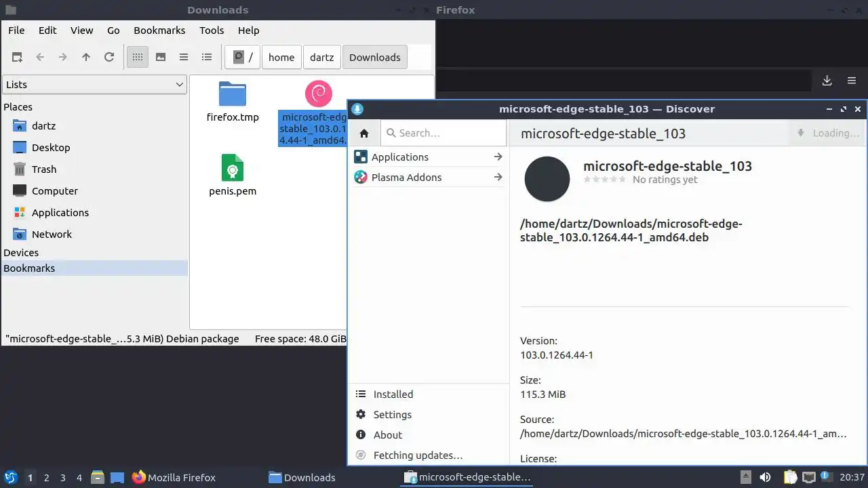The height and width of the screenshot is (488, 868).
Task: Click the star ratings in Discover
Action: (x=605, y=180)
